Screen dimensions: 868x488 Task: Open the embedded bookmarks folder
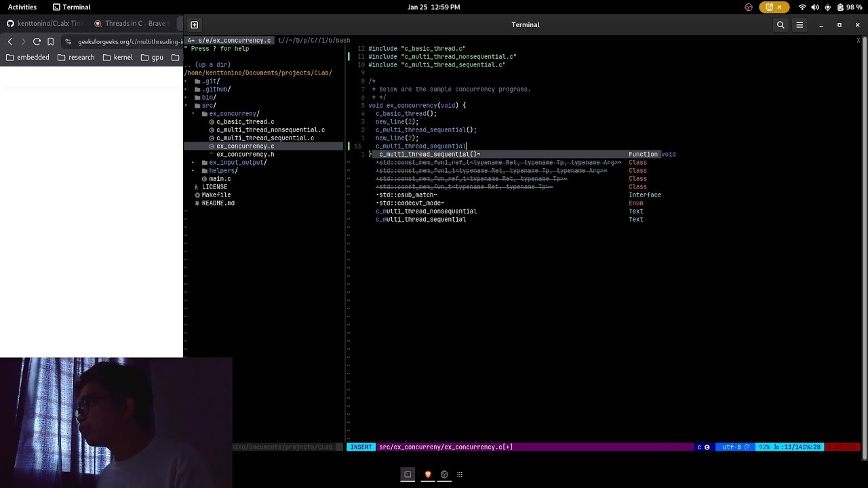click(28, 58)
